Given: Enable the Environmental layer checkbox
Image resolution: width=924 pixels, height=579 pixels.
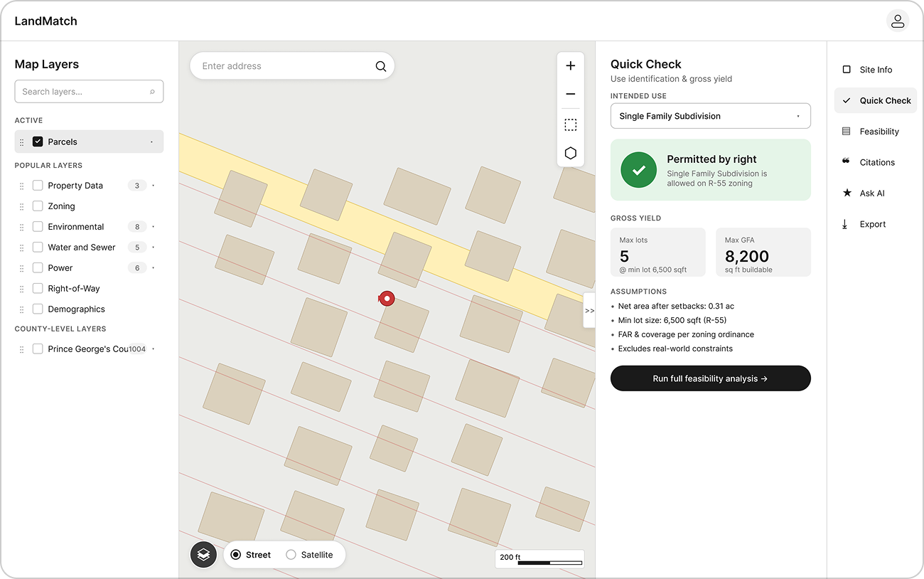Looking at the screenshot, I should click(x=38, y=227).
